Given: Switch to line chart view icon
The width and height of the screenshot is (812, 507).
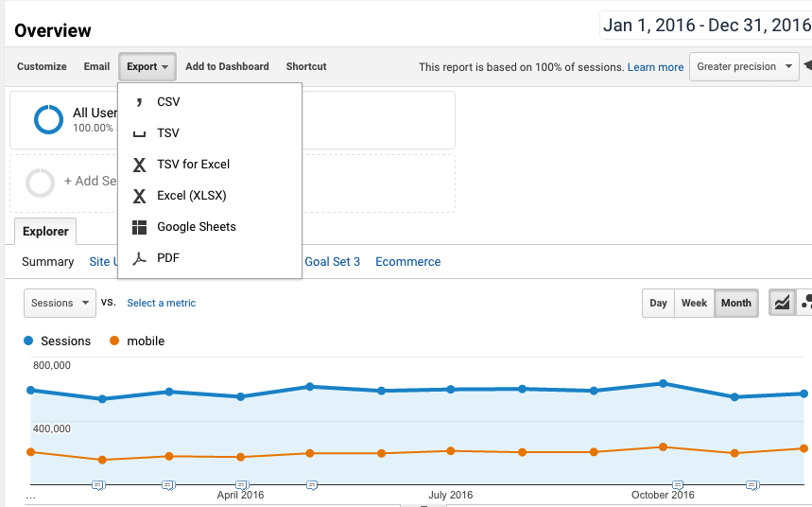Looking at the screenshot, I should tap(782, 303).
